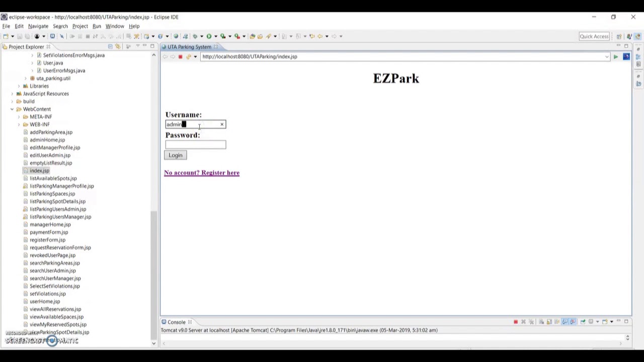Select paymentForm.jsp file
This screenshot has height=362, width=644.
pyautogui.click(x=49, y=232)
